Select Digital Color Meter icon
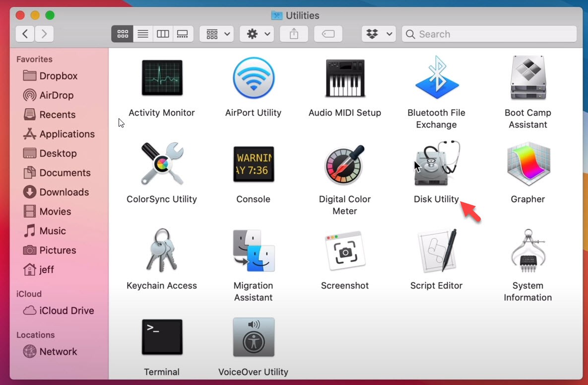Screen dimensions: 588x385 pyautogui.click(x=345, y=164)
